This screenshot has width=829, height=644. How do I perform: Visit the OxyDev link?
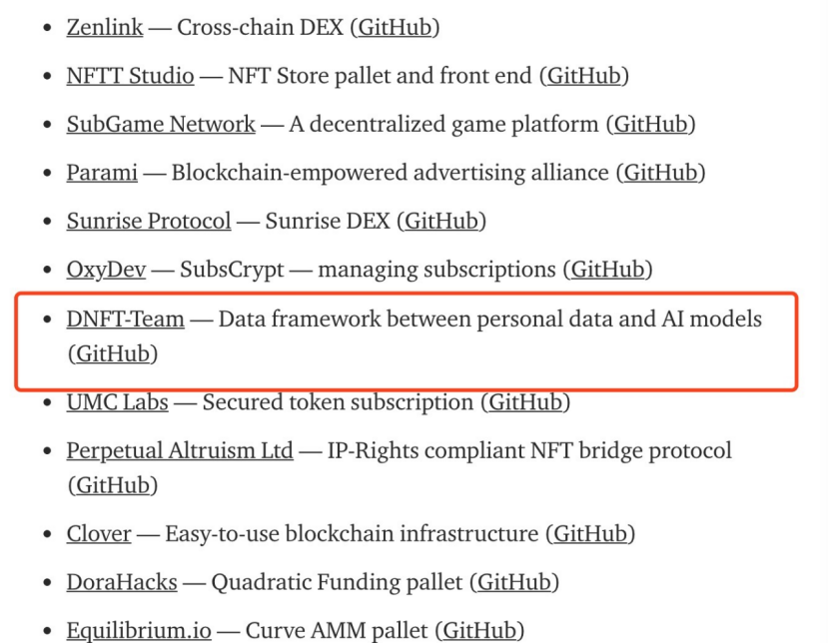tap(106, 270)
